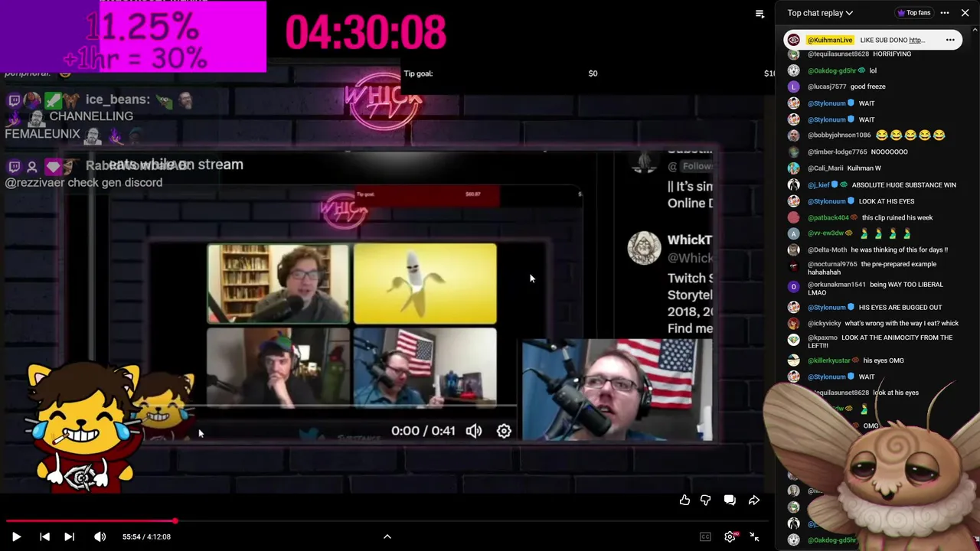Image resolution: width=980 pixels, height=551 pixels.
Task: Open options on the pinned KuihmanLive message
Action: (950, 40)
